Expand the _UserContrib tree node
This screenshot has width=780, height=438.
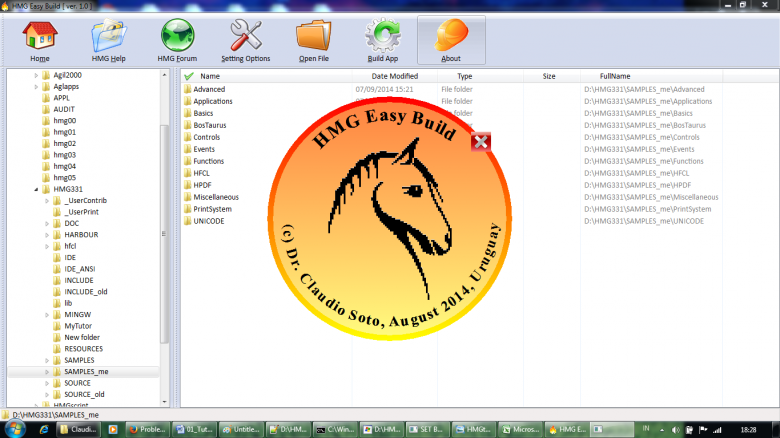(47, 201)
